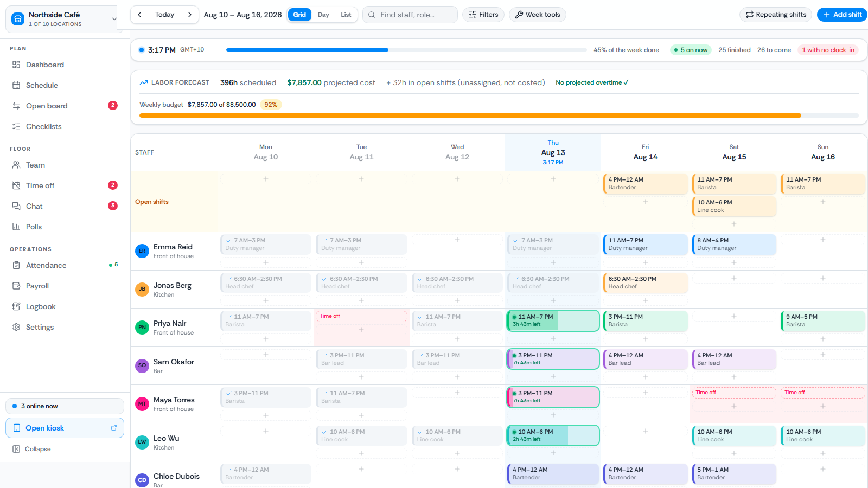Click the Northside Café store logo
The width and height of the screenshot is (868, 488).
coord(18,19)
